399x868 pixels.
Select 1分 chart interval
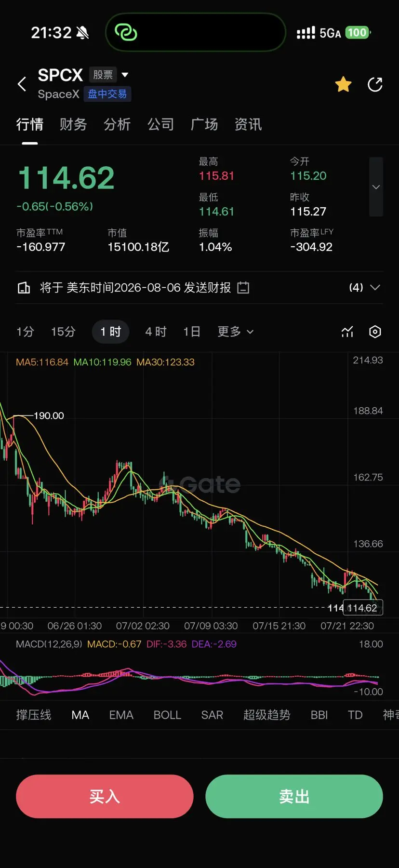[x=25, y=332]
